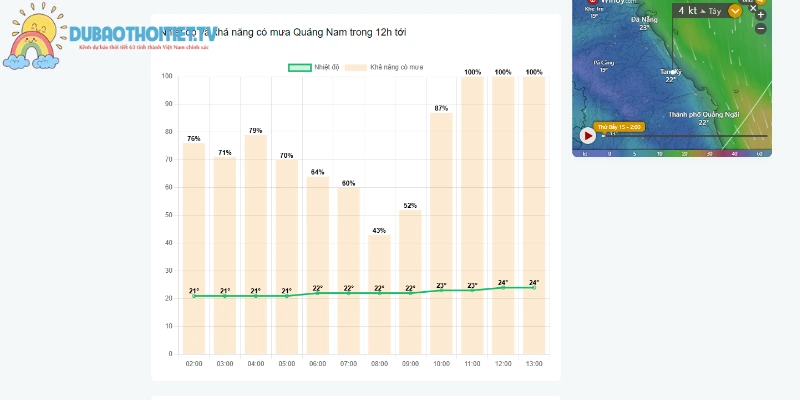Zoom in on the Windy map
The image size is (800, 400).
tap(761, 15)
